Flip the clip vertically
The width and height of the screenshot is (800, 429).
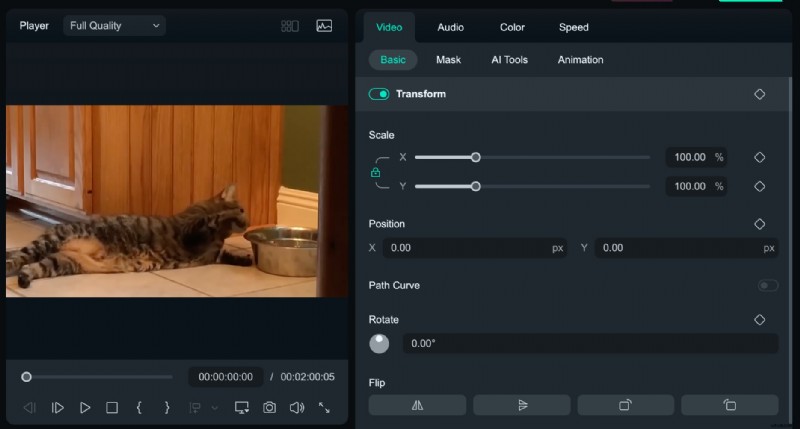[521, 405]
